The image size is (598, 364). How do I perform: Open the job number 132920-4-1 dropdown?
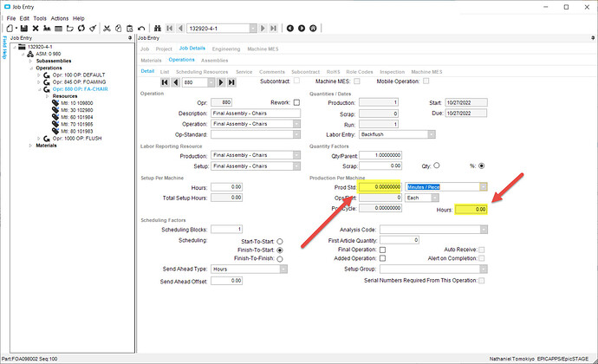click(x=253, y=29)
